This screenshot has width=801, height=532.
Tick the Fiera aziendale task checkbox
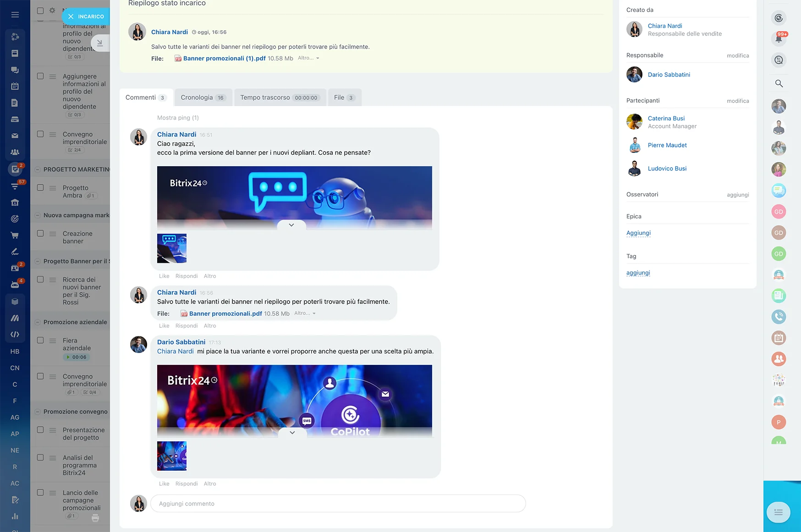[x=40, y=340]
